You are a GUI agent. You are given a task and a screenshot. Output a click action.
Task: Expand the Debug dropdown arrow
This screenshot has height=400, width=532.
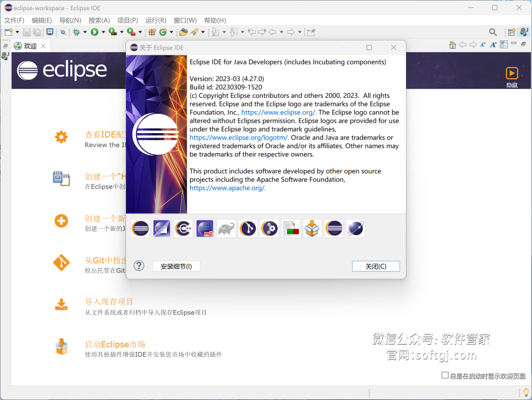pyautogui.click(x=85, y=32)
